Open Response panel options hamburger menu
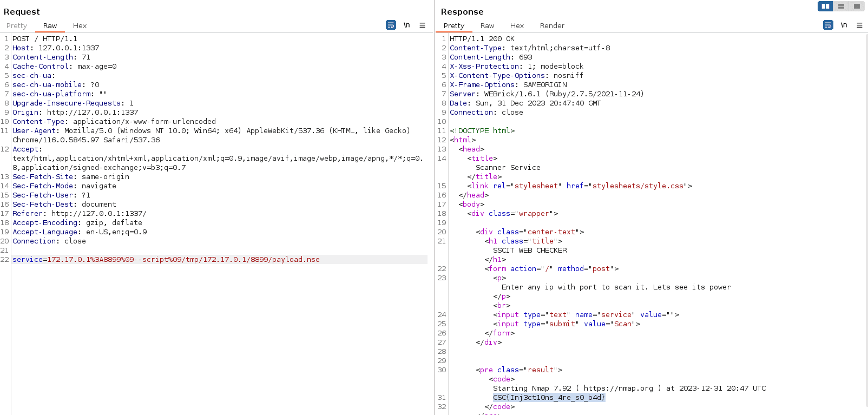 pyautogui.click(x=859, y=25)
